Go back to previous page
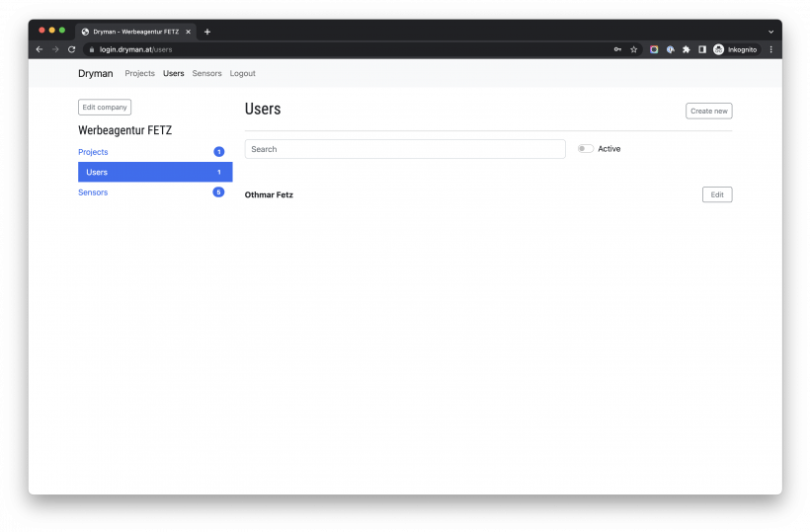Viewport: 810px width, 532px height. point(40,49)
